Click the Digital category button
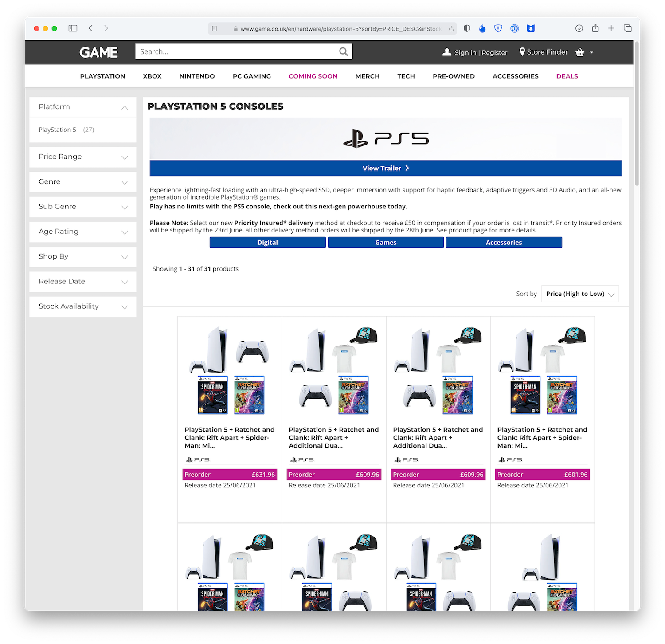Viewport: 665px width, 644px height. coord(267,243)
